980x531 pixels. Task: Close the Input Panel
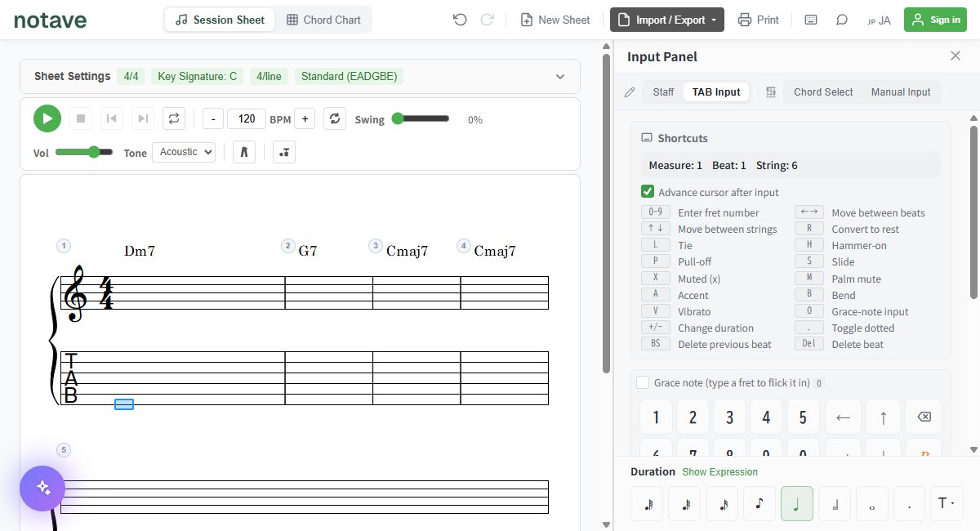point(955,56)
